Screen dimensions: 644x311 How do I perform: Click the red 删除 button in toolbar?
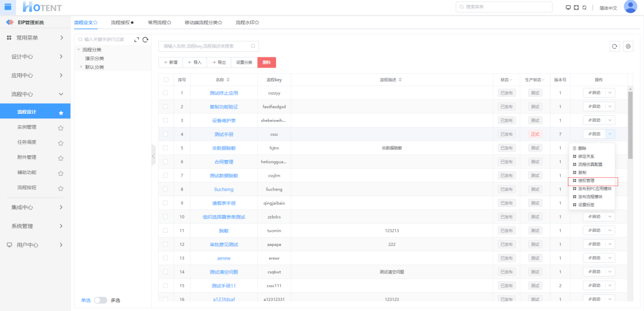point(266,62)
